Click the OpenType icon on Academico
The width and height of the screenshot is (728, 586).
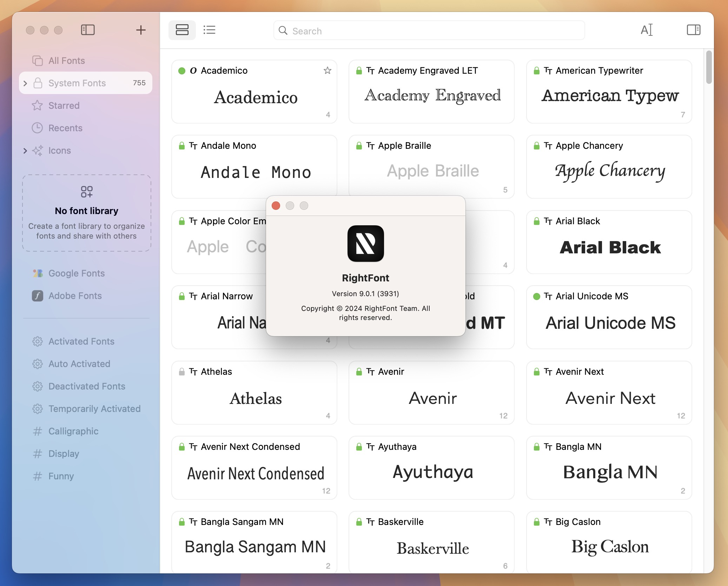pos(193,71)
